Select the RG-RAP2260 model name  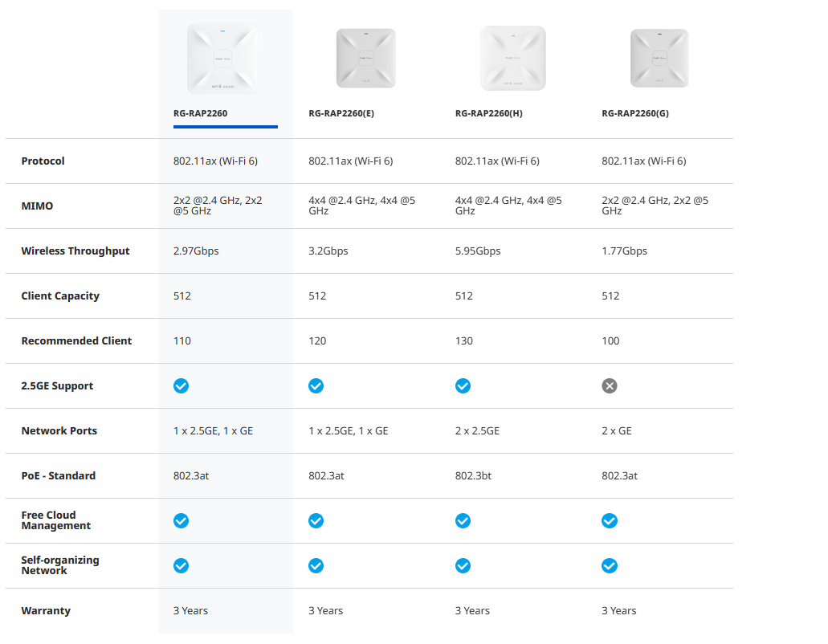(x=200, y=113)
